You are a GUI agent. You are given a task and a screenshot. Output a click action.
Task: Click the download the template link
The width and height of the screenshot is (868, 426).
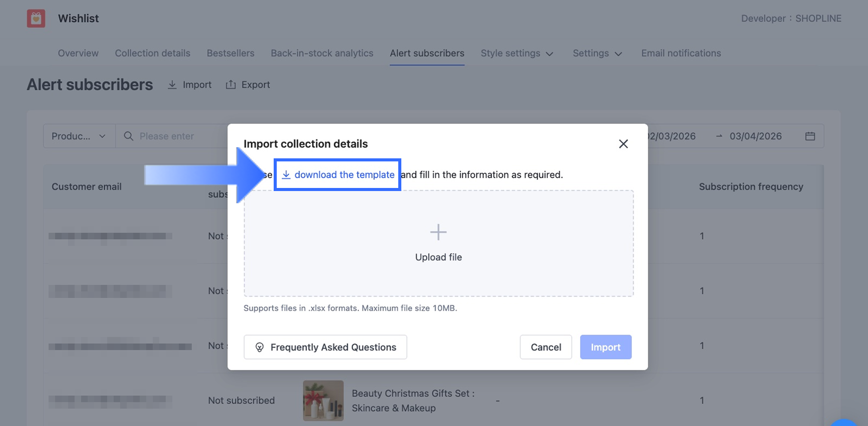(x=338, y=175)
